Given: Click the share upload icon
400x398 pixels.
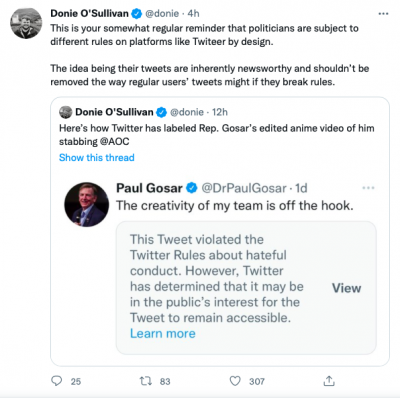Looking at the screenshot, I should (x=329, y=381).
